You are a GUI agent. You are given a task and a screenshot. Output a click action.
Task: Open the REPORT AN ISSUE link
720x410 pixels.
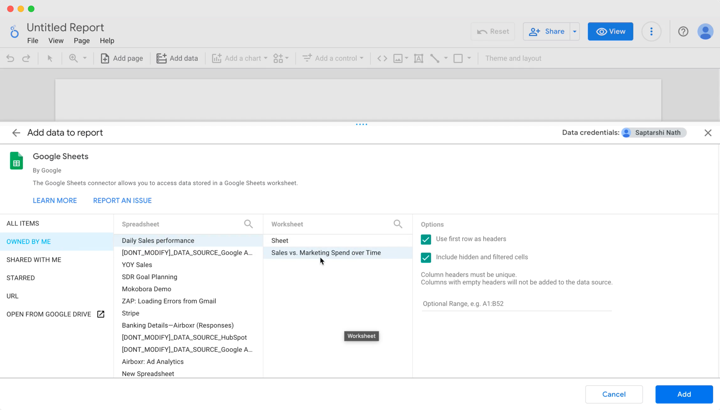coord(122,201)
